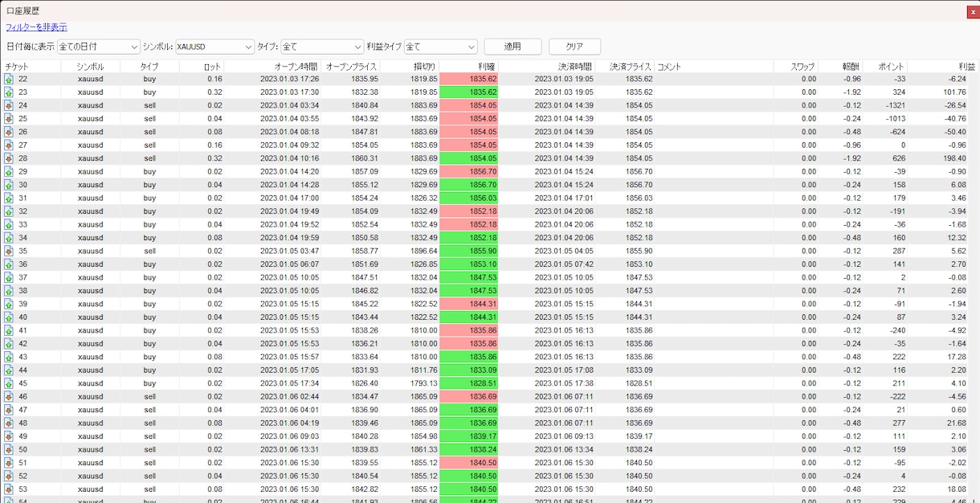This screenshot has height=503, width=980.
Task: Click the buy order icon beside ticket 34
Action: tap(9, 238)
